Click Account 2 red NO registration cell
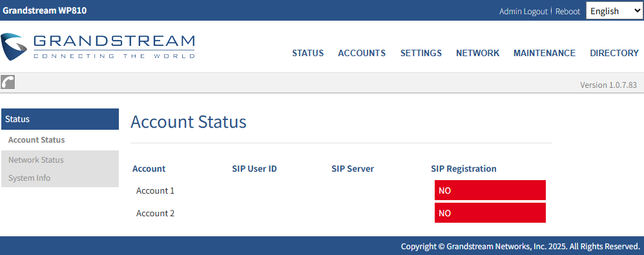The height and width of the screenshot is (255, 644). (490, 212)
